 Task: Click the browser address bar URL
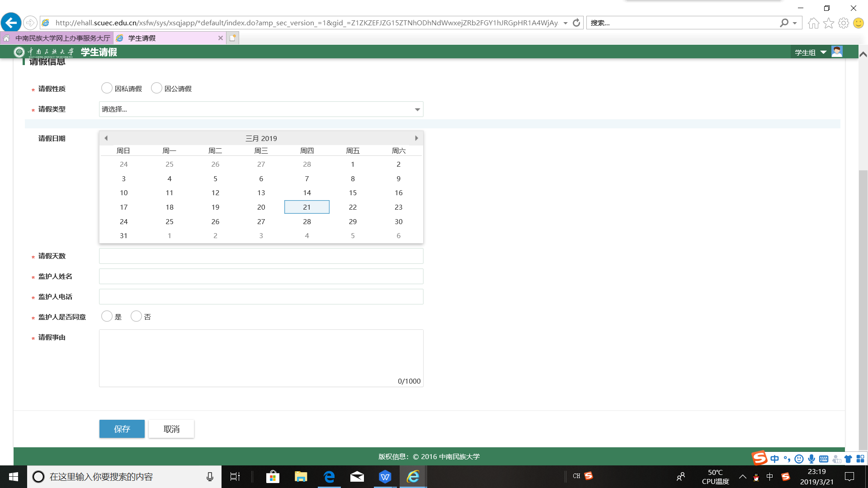307,23
